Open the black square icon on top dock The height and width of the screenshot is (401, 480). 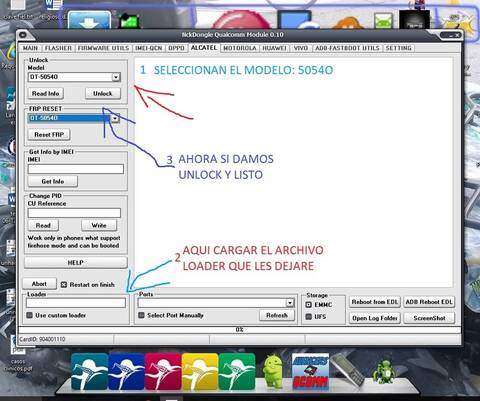[x=414, y=20]
